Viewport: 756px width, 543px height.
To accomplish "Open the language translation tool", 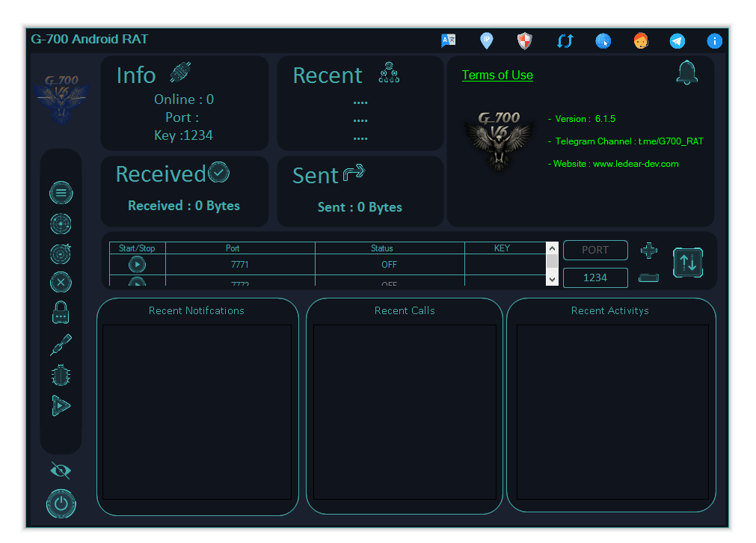I will (x=449, y=41).
